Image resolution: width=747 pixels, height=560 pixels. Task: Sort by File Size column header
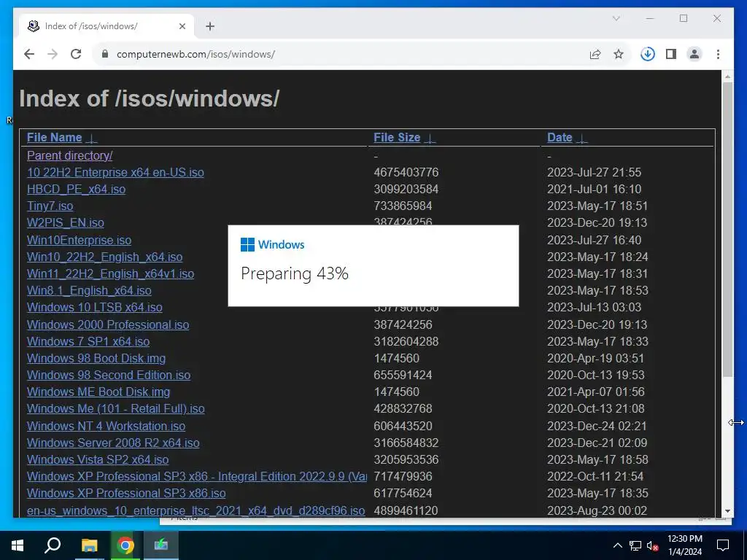(x=397, y=138)
